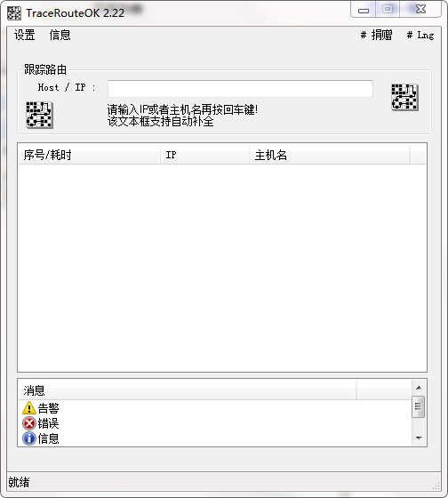The height and width of the screenshot is (498, 448).
Task: Click the route icon right of Host field
Action: [x=404, y=97]
